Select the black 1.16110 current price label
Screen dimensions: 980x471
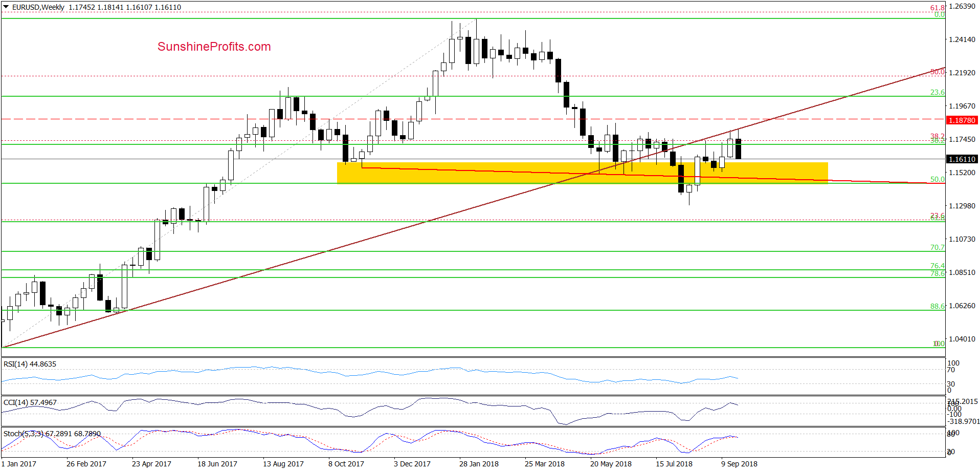(962, 159)
